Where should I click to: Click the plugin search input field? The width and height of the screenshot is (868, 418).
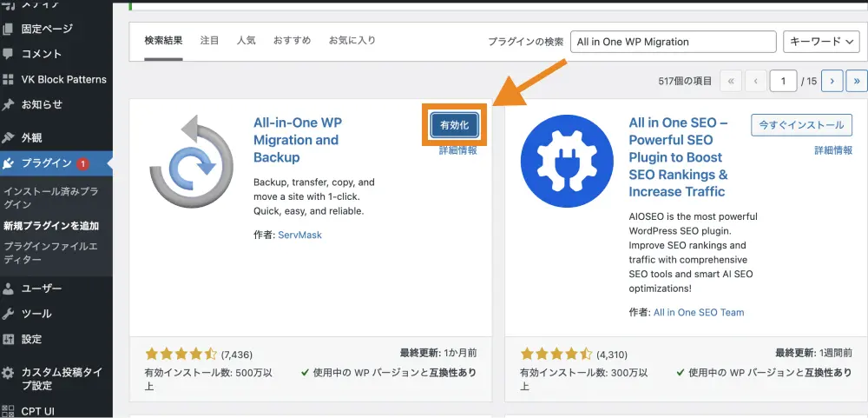click(674, 42)
